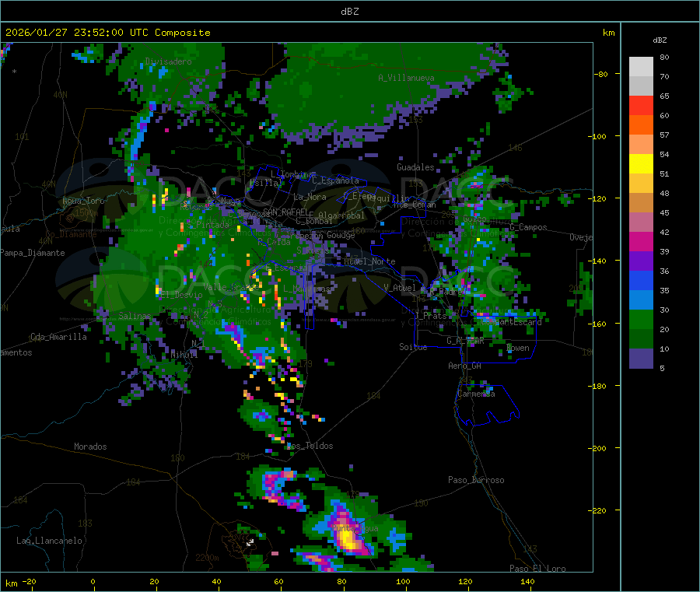This screenshot has width=700, height=592.
Task: Click the 'Atuel_Norte' map label
Action: point(369,261)
